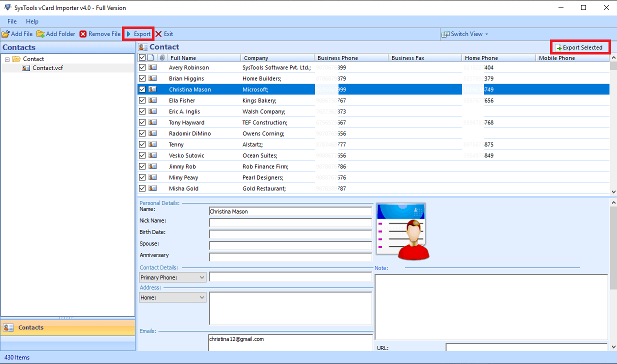Sort by Business Phone column header
The image size is (617, 364).
[x=351, y=58]
